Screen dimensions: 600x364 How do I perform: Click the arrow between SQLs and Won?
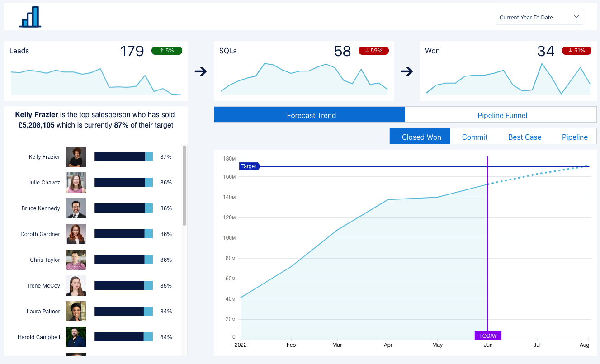coord(407,71)
